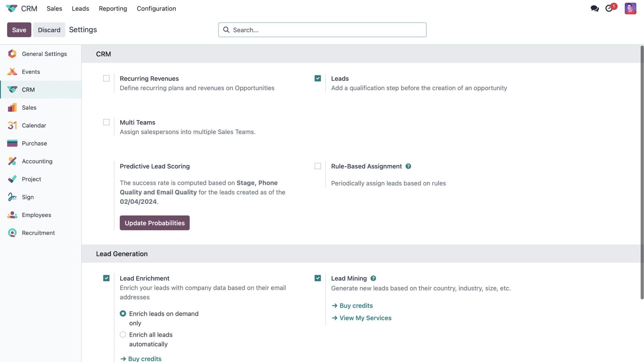Image resolution: width=644 pixels, height=362 pixels.
Task: Open the Reporting menu
Action: tap(113, 8)
